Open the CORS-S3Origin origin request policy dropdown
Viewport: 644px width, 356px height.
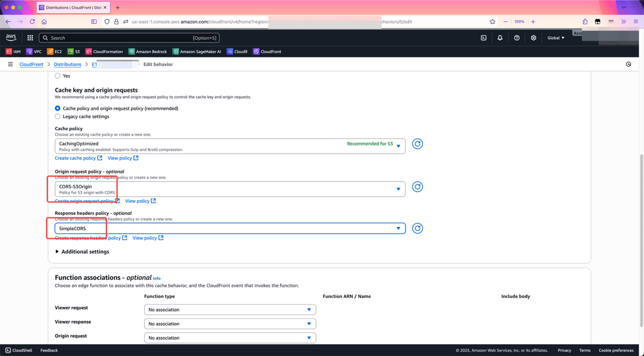pyautogui.click(x=230, y=189)
